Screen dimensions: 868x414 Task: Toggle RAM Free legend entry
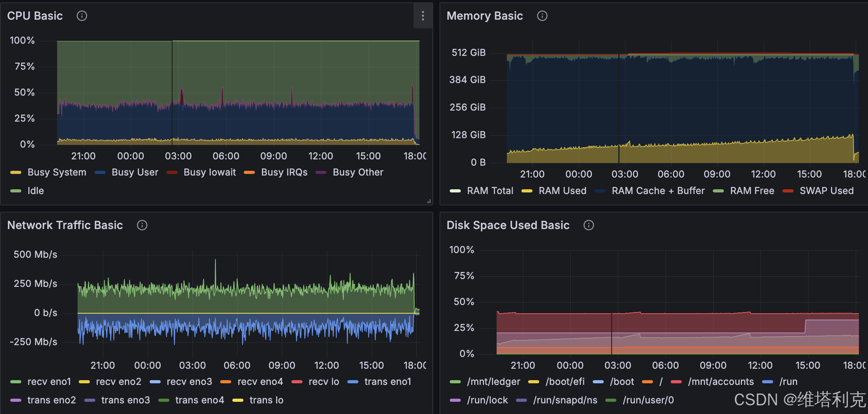(752, 191)
